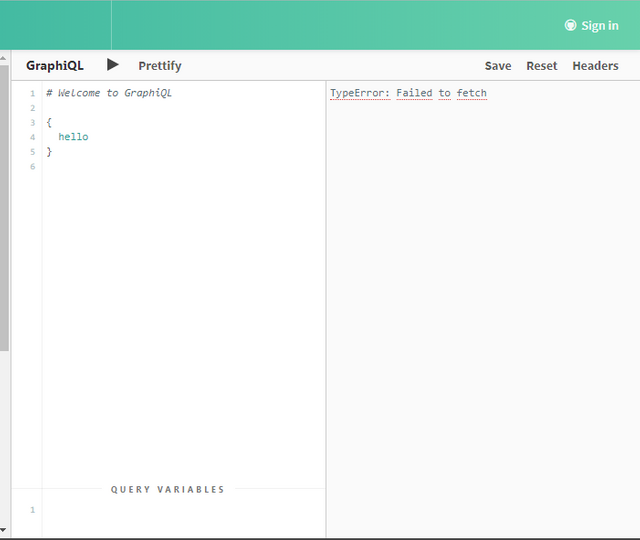Screen dimensions: 640x540
Task: Click the closing brace on line 5
Action: [x=49, y=152]
